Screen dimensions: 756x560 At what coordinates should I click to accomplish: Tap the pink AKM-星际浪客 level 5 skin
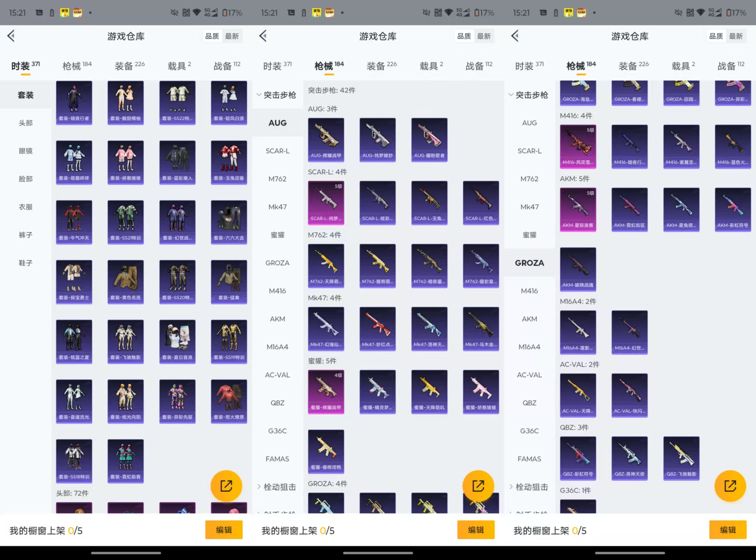pyautogui.click(x=578, y=210)
